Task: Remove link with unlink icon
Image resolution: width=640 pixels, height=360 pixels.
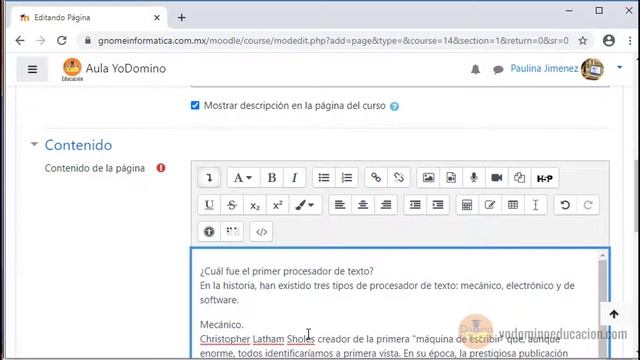Action: (399, 178)
